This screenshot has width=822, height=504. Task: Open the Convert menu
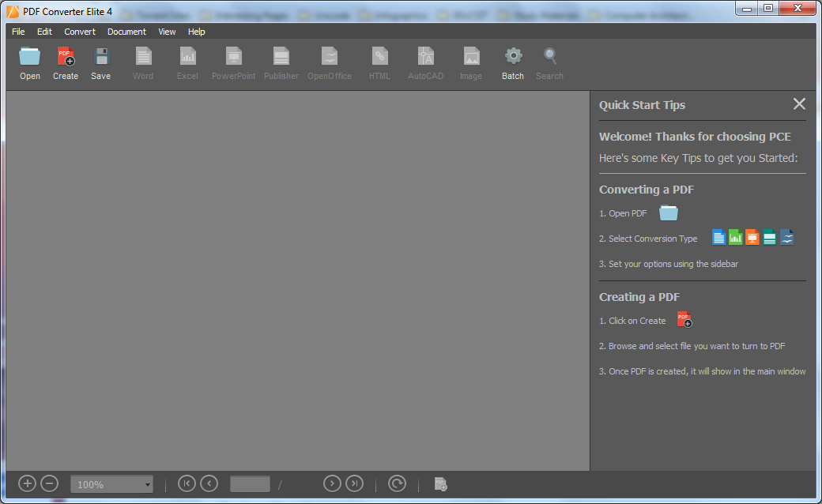point(80,32)
